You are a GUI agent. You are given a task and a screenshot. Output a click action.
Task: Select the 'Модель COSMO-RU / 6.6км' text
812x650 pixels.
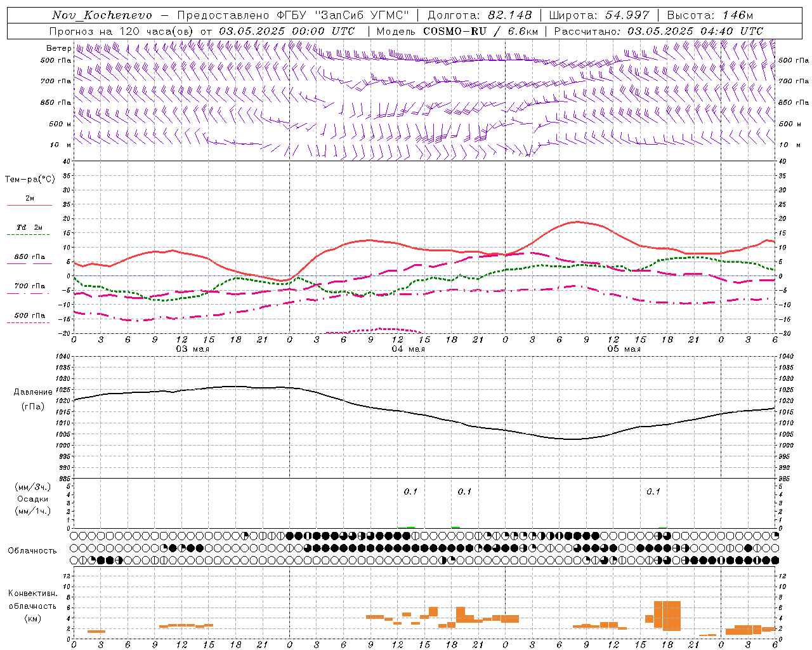point(457,31)
